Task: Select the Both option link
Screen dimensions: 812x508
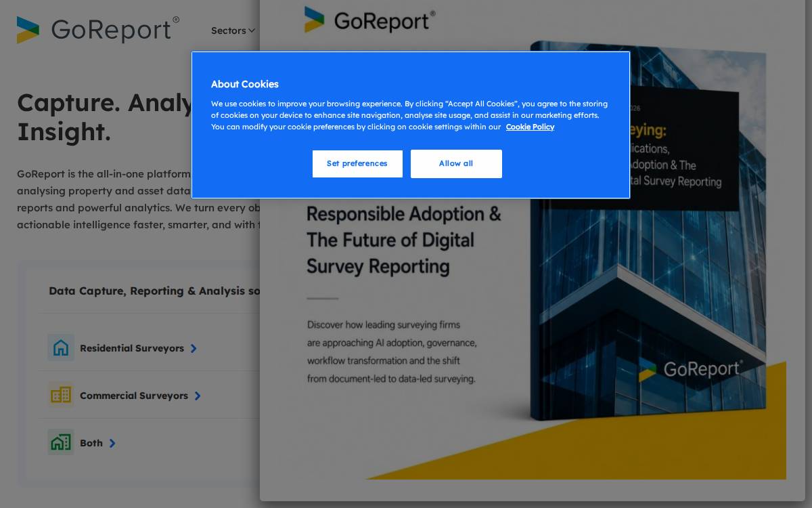Action: coord(91,443)
